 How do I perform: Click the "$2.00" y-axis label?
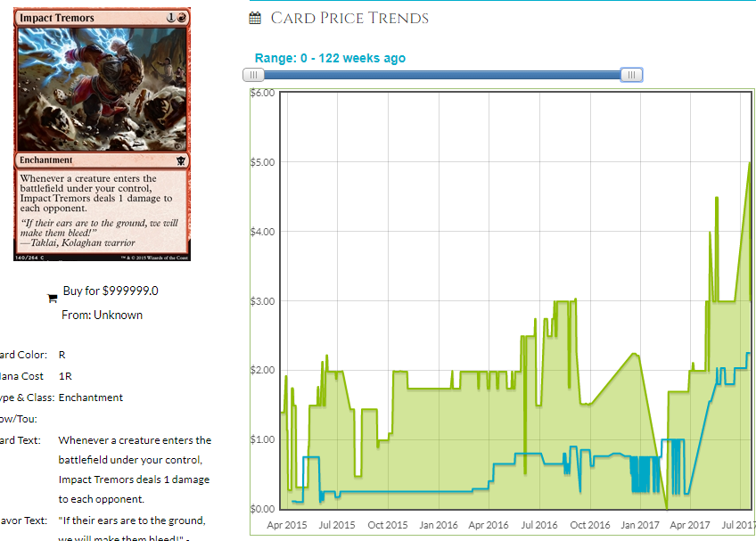tap(263, 370)
